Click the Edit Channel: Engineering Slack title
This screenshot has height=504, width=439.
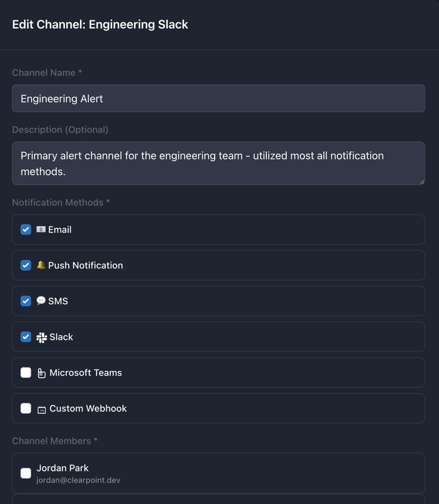click(x=100, y=24)
